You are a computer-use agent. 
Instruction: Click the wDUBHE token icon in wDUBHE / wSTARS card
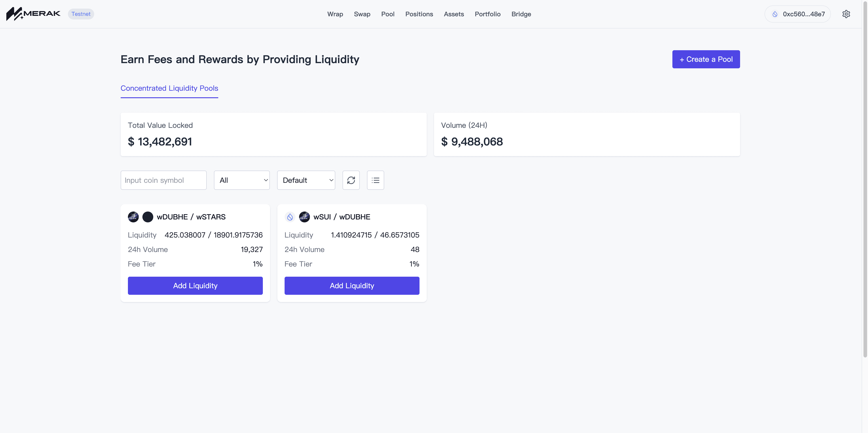133,217
